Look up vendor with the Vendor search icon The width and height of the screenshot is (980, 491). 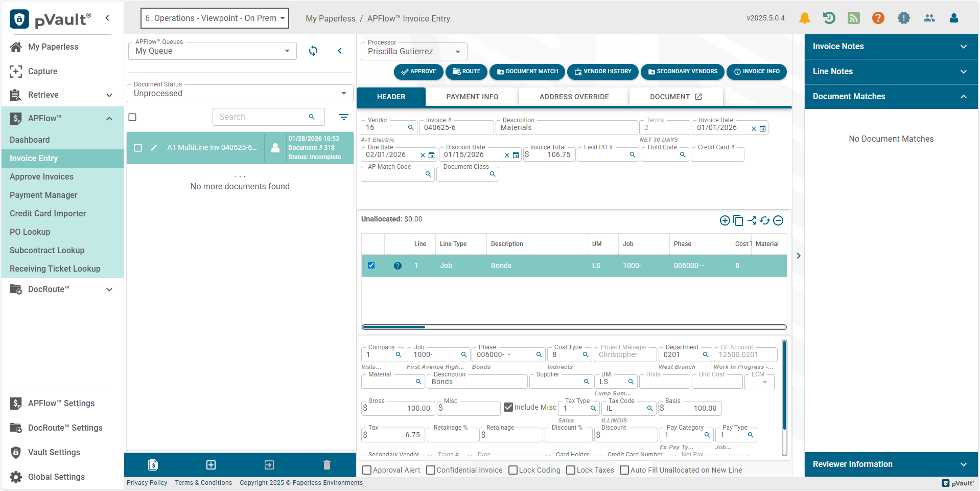[410, 127]
